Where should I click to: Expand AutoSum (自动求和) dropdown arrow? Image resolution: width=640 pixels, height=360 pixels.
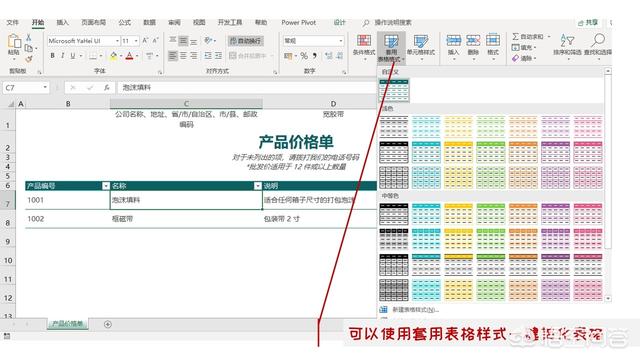(549, 37)
